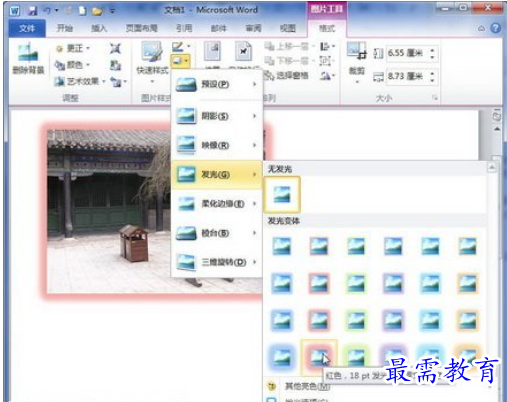This screenshot has height=402, width=507.
Task: Minimize the ribbon with the caret icon
Action: (481, 28)
